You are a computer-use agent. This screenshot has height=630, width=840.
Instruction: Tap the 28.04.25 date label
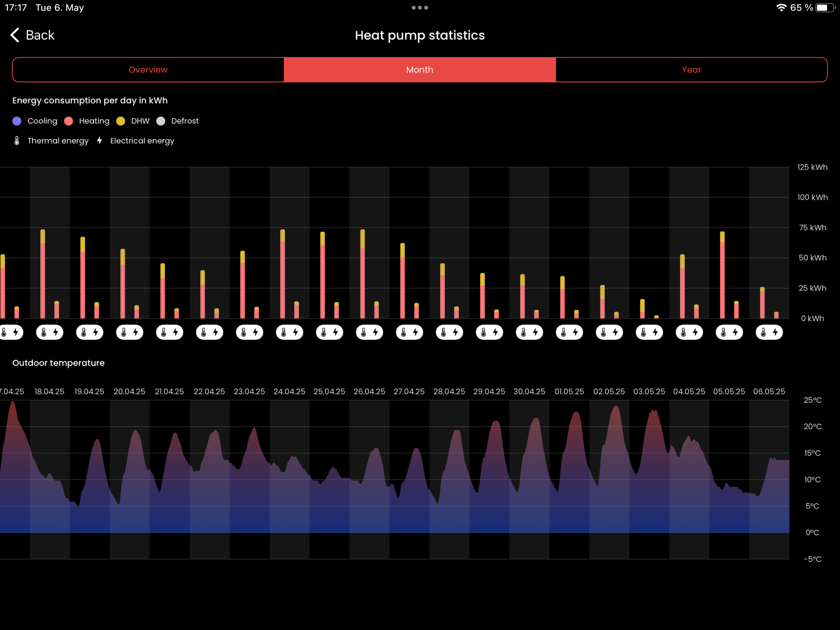pos(449,392)
